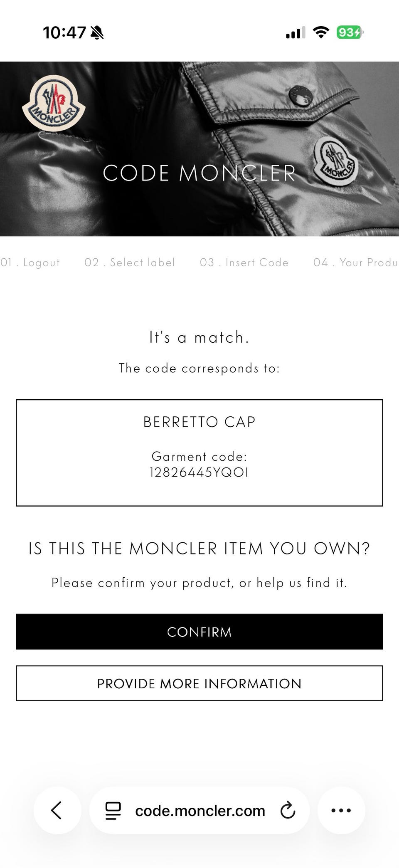Tap the garment code 12826445YQOI
The width and height of the screenshot is (399, 868).
[x=199, y=472]
